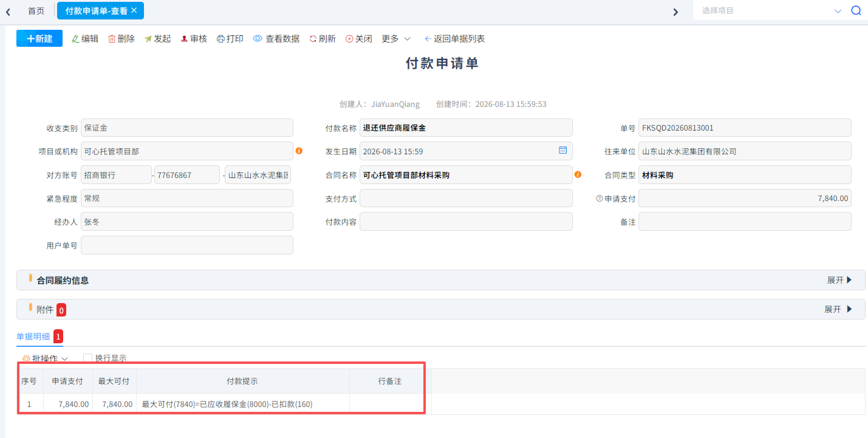Open the 选择项目 dropdown
This screenshot has height=438, width=868.
click(771, 10)
